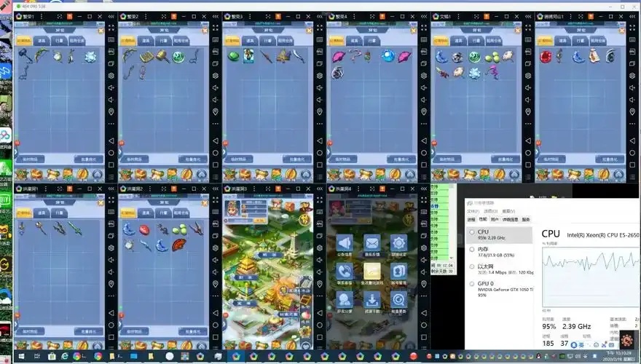641x364 pixels.
Task: Click 临时物品 button in 繁荣2 bag
Action: point(135,159)
